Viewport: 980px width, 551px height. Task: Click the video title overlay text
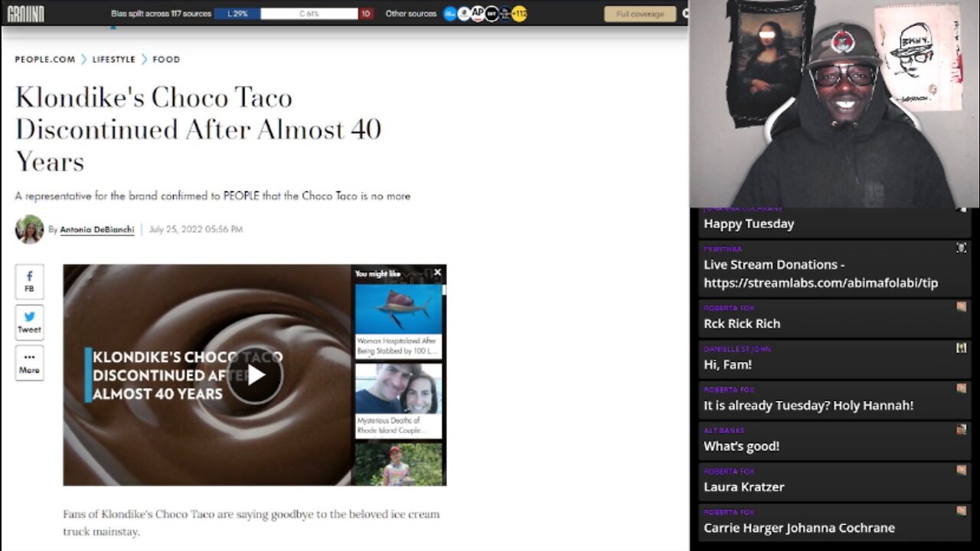(188, 375)
